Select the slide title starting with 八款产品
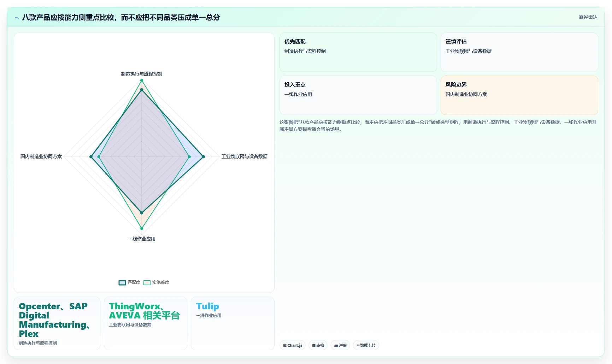This screenshot has height=364, width=612. [121, 17]
